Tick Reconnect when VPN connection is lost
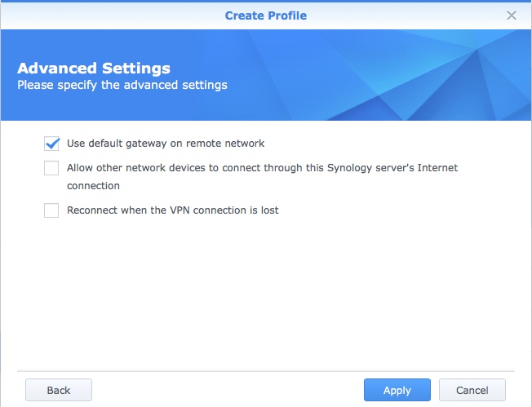This screenshot has width=532, height=407. coord(51,210)
